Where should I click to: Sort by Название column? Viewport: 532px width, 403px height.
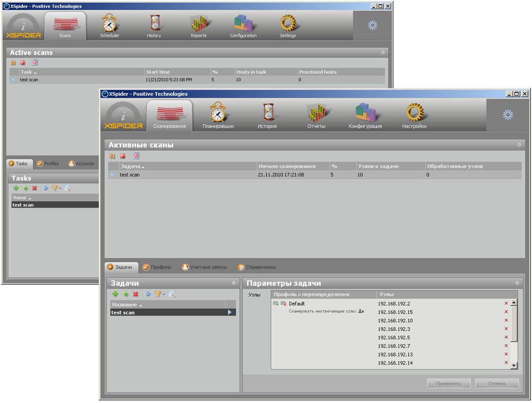coord(168,305)
